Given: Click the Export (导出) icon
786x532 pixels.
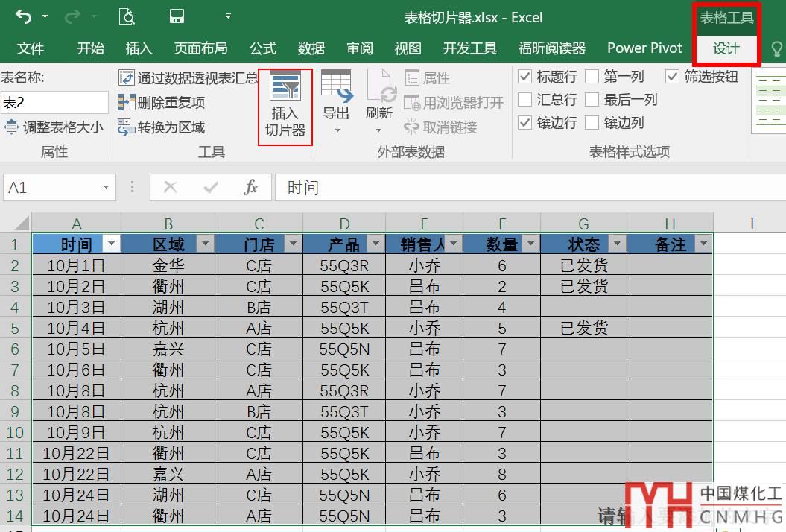Looking at the screenshot, I should tap(336, 89).
